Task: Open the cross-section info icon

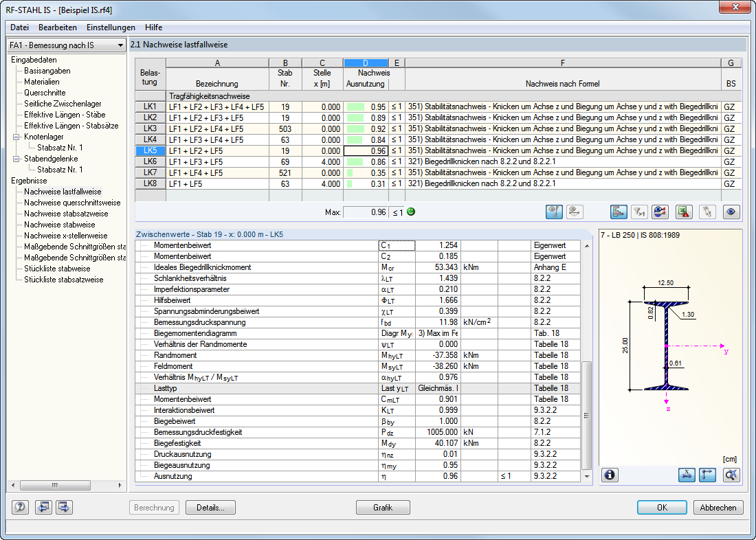Action: tap(610, 475)
